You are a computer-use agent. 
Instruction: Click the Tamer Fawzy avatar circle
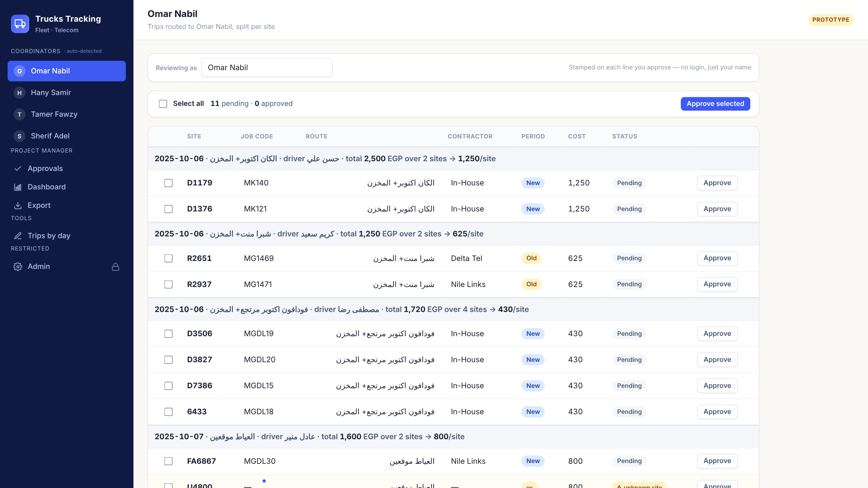click(x=20, y=115)
